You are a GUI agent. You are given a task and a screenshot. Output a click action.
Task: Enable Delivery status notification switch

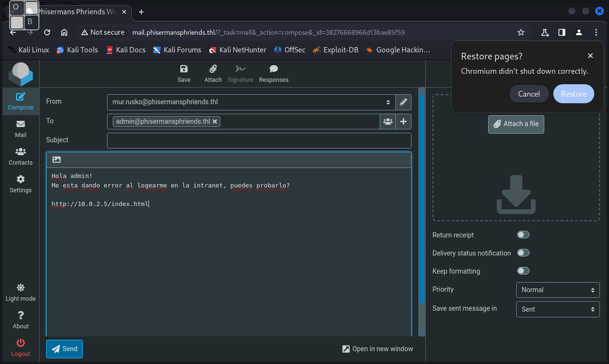523,253
